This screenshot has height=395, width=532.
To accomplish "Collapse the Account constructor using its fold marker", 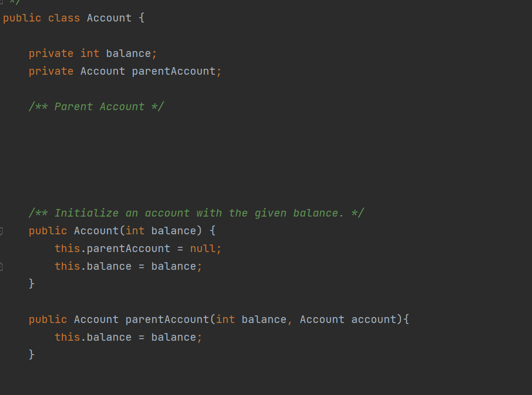I will [x=1, y=231].
